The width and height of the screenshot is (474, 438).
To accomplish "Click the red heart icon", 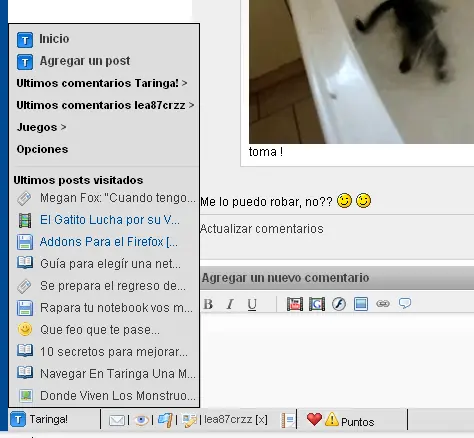I will [314, 419].
